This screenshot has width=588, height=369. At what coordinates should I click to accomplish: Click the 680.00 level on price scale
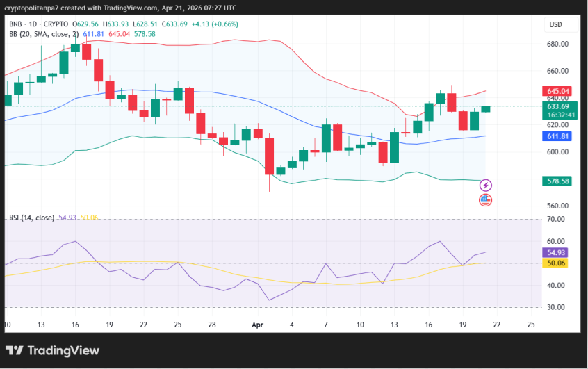click(558, 44)
